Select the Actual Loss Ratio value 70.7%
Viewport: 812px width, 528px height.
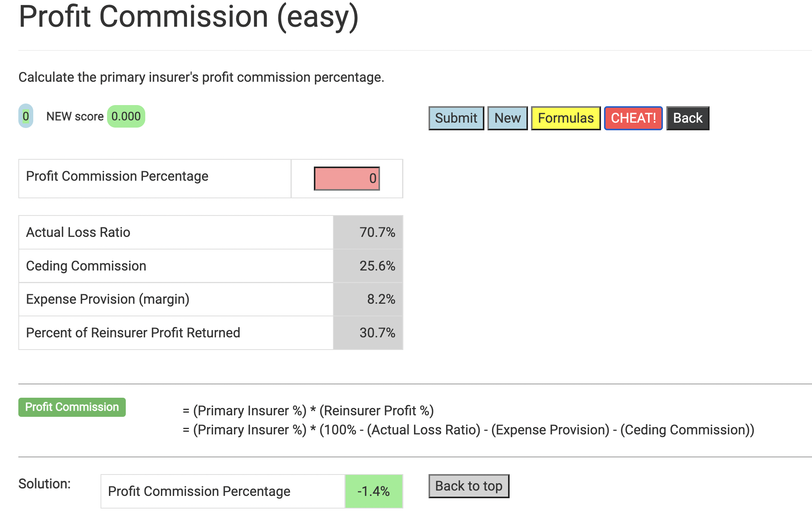[x=377, y=232]
